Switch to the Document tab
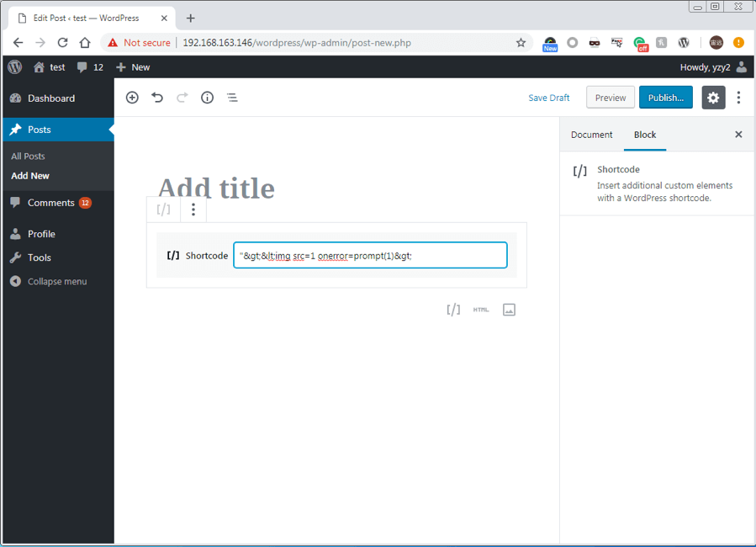The height and width of the screenshot is (547, 756). click(591, 135)
